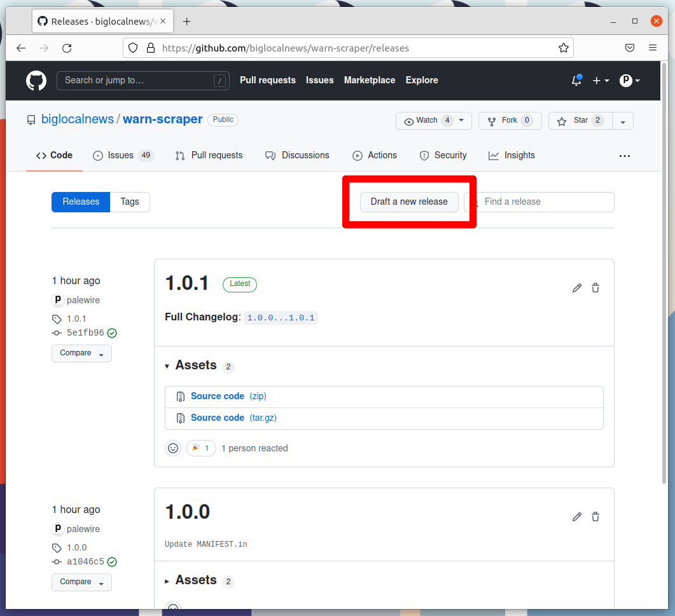
Task: Add reaction with smiley on 1.0.1
Action: tap(173, 448)
